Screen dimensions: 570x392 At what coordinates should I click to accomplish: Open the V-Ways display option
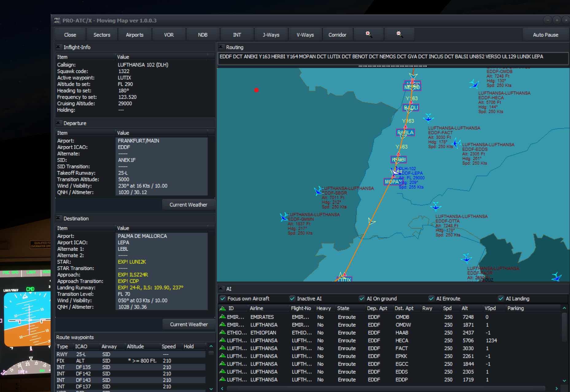point(304,34)
